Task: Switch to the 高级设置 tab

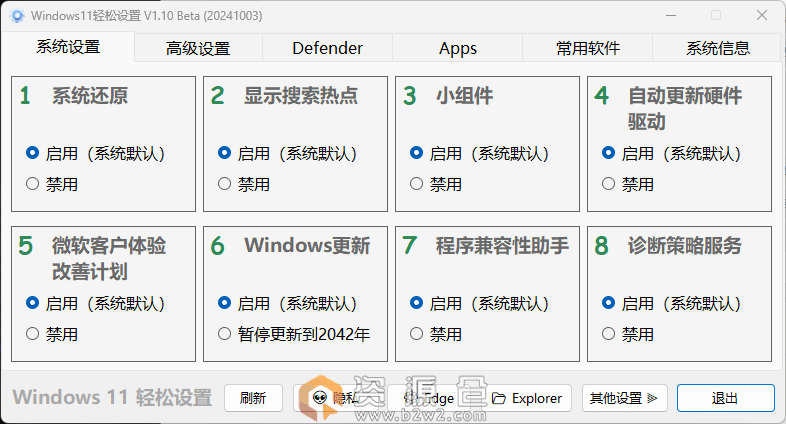Action: point(198,48)
